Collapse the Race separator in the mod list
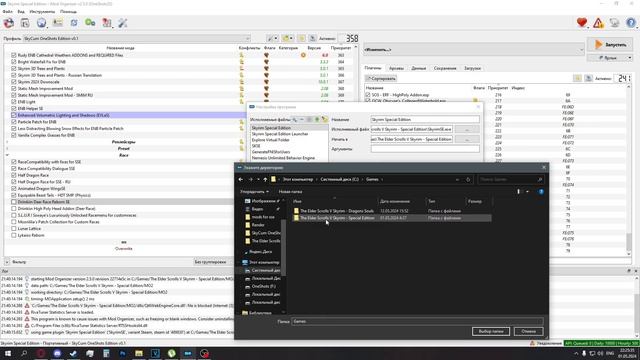Screen dimensions: 640x360 tap(7, 156)
